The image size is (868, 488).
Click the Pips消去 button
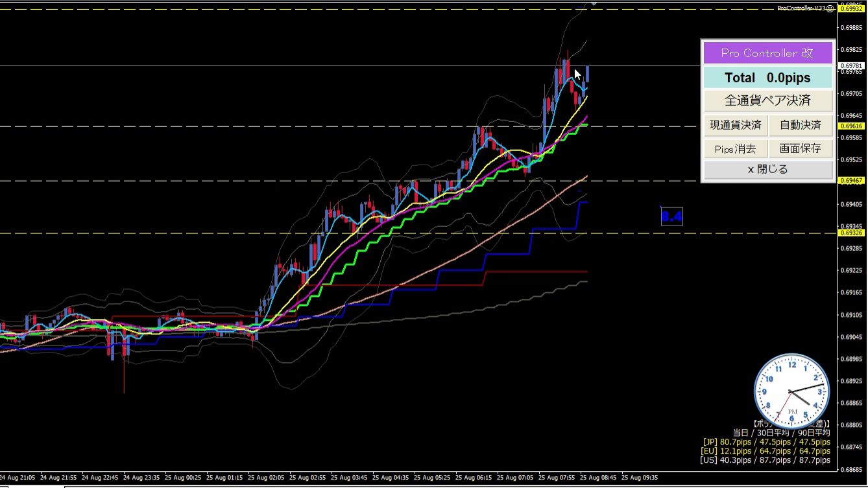(735, 148)
